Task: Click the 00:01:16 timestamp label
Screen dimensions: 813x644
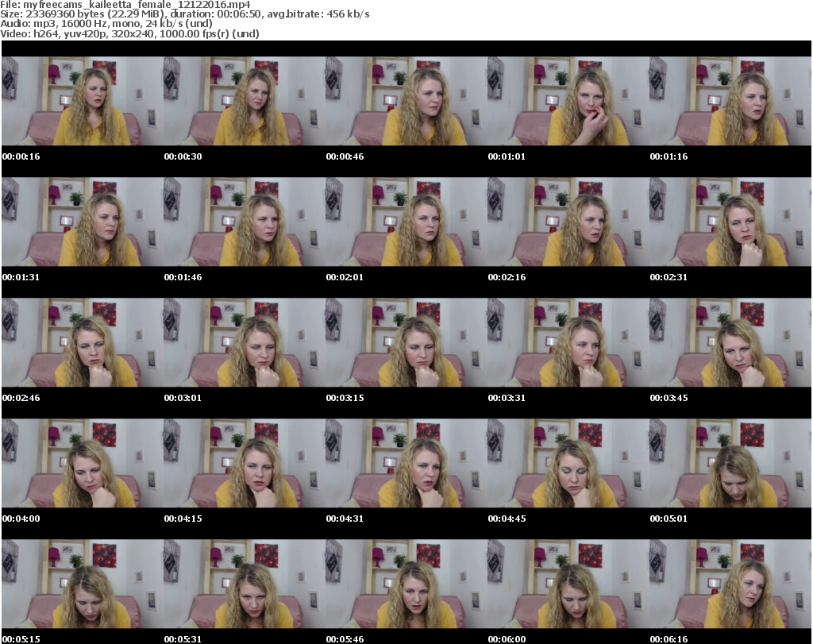Action: click(669, 156)
